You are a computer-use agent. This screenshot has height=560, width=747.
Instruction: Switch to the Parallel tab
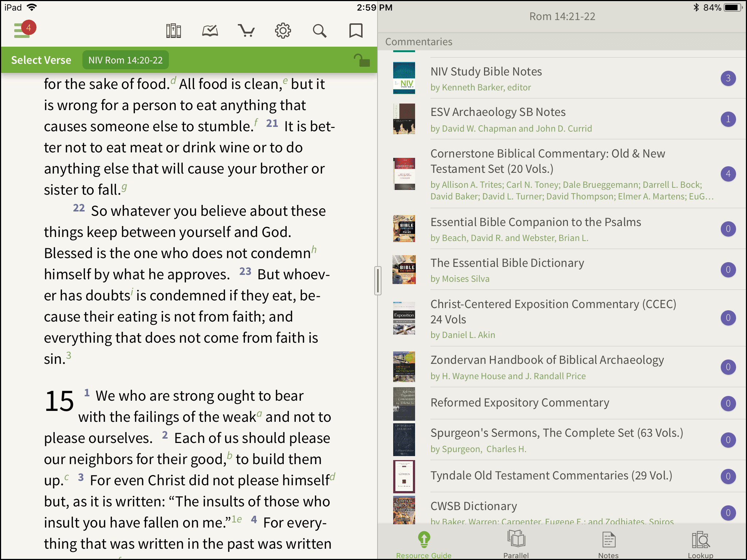[x=516, y=544]
